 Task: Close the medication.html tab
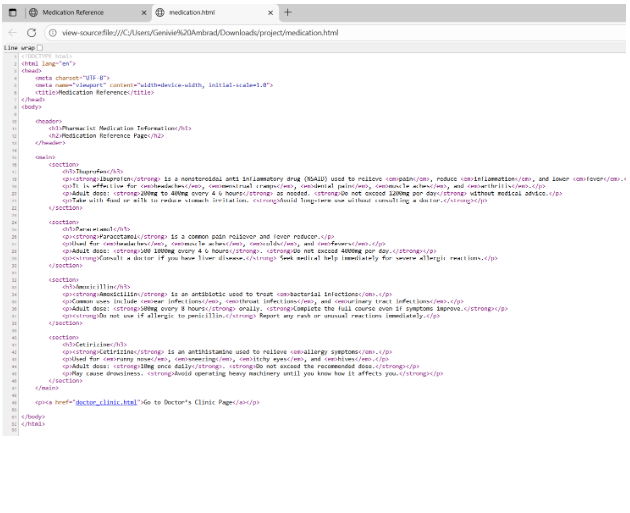[x=270, y=13]
